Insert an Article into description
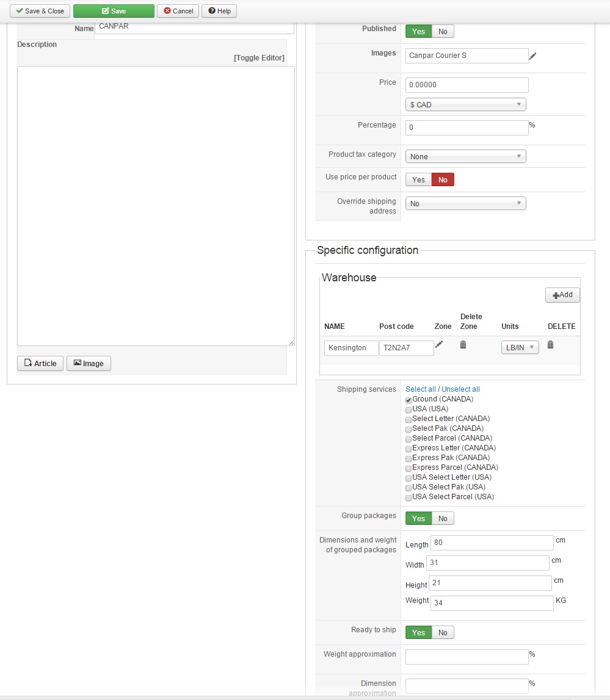 pyautogui.click(x=40, y=363)
